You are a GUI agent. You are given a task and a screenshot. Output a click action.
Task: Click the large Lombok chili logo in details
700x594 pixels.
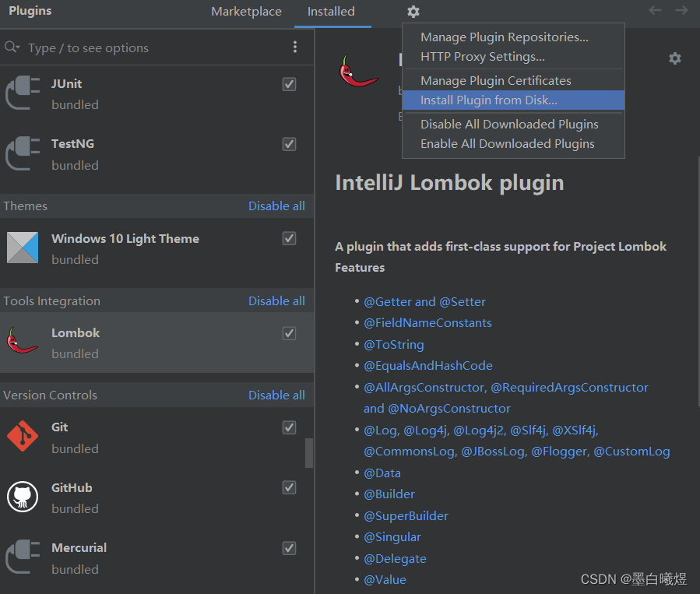[x=358, y=71]
